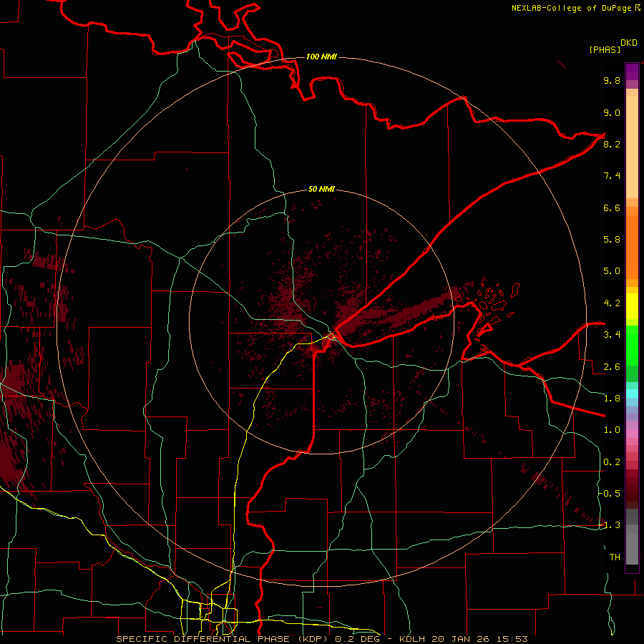Click the -0.5 legend value

coord(610,494)
